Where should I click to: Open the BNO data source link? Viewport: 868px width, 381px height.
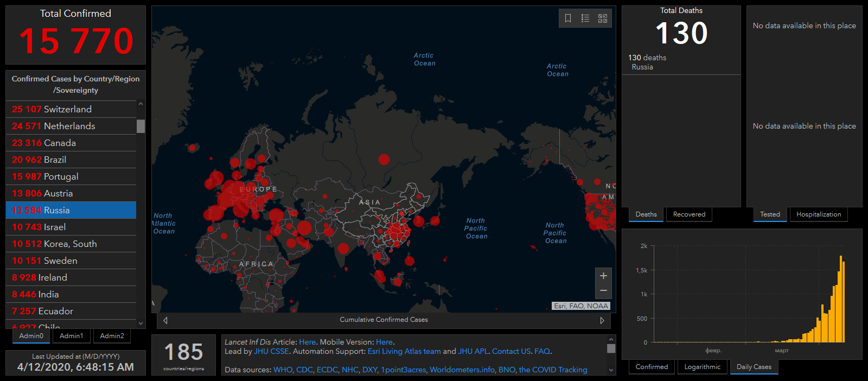click(x=507, y=370)
